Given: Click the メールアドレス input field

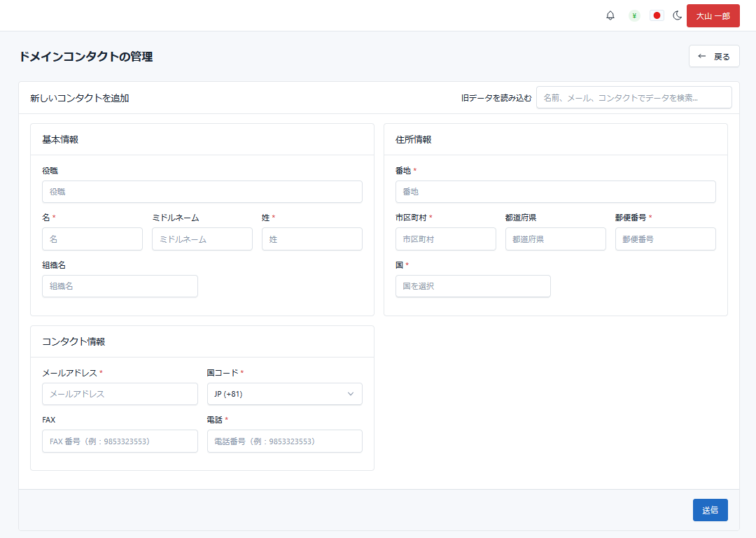Looking at the screenshot, I should click(120, 394).
